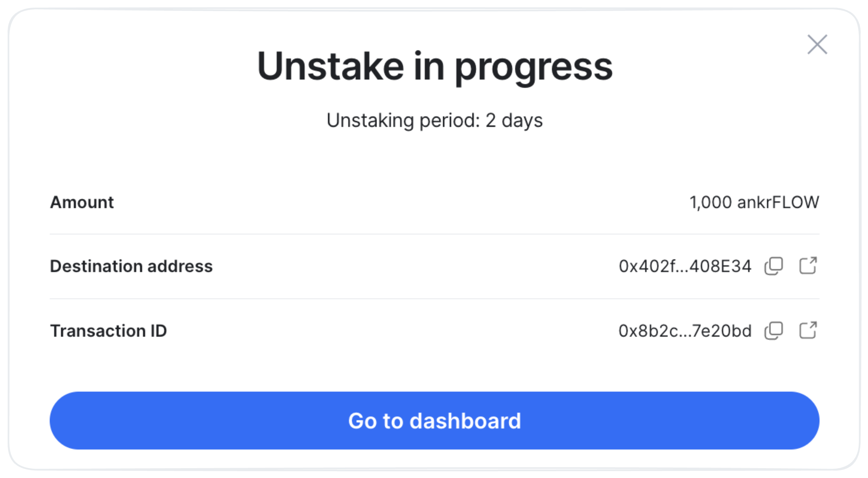Viewport: 868px width, 478px height.
Task: Click the Go to dashboard button
Action: [x=434, y=420]
